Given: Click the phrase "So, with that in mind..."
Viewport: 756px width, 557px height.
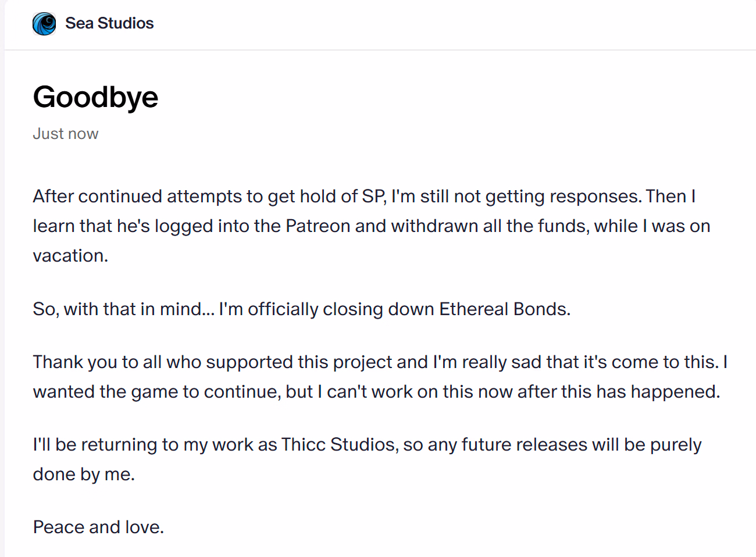Looking at the screenshot, I should pos(123,309).
